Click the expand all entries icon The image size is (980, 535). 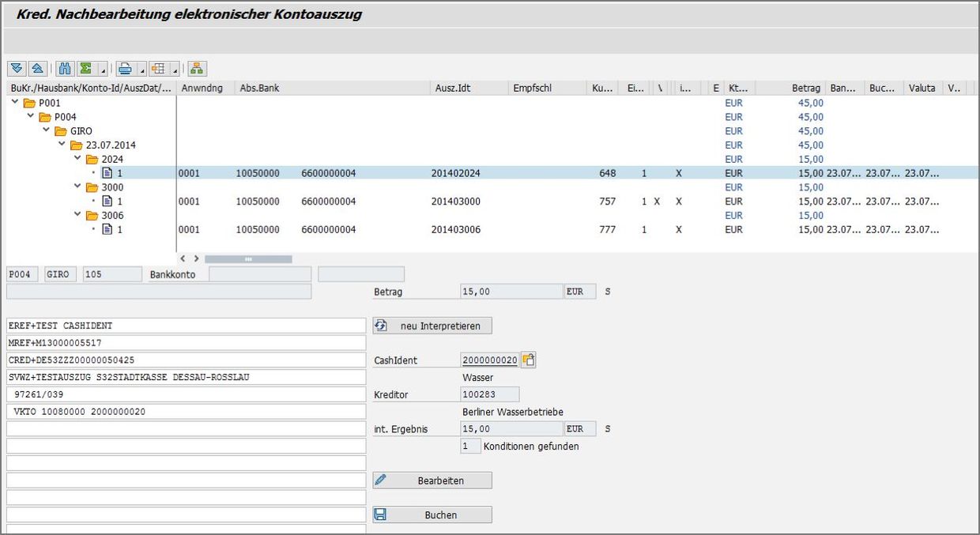tap(17, 69)
